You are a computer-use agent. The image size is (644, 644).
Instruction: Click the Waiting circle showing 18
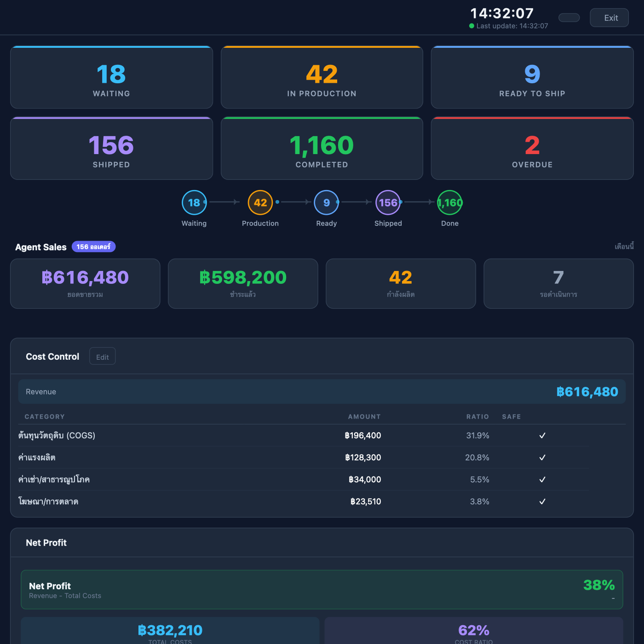coord(194,202)
